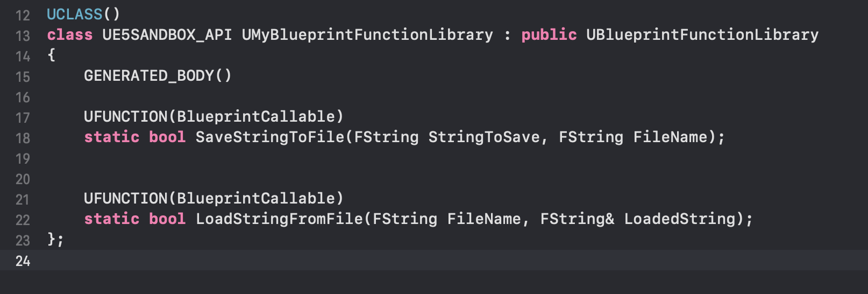Click first UFUNCTION(BlueprintCallable) on line 17
The image size is (868, 294).
pyautogui.click(x=214, y=117)
